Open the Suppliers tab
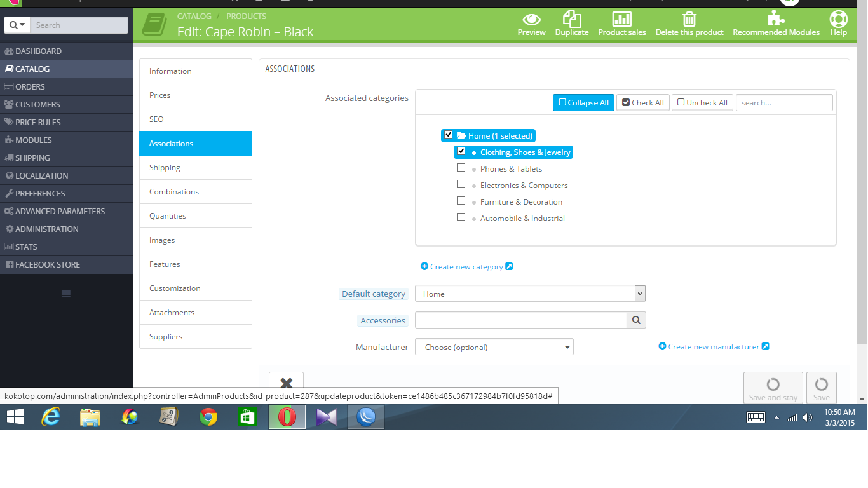Screen dimensions: 868x488 196,337
